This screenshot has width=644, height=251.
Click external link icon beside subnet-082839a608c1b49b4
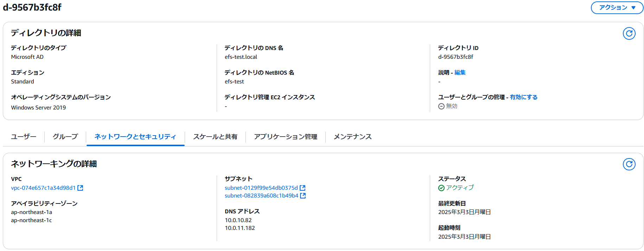(x=303, y=196)
